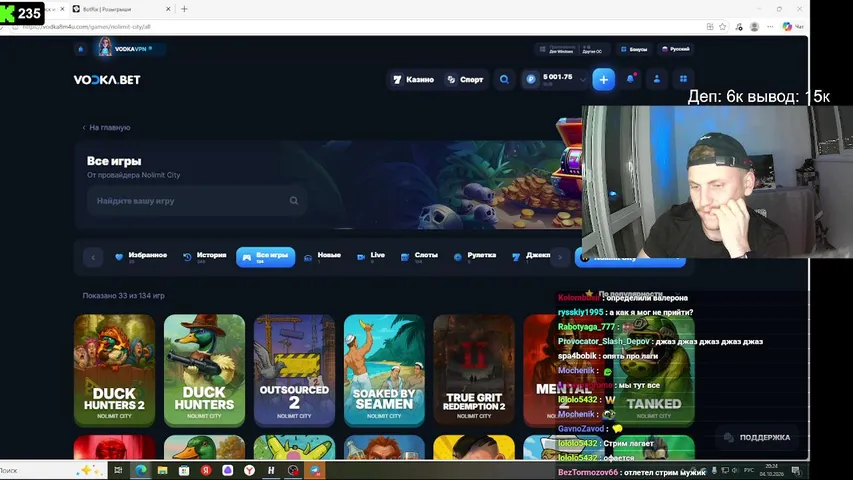This screenshot has width=853, height=480.
Task: Open Duck Hunters 2 game card
Action: 114,370
